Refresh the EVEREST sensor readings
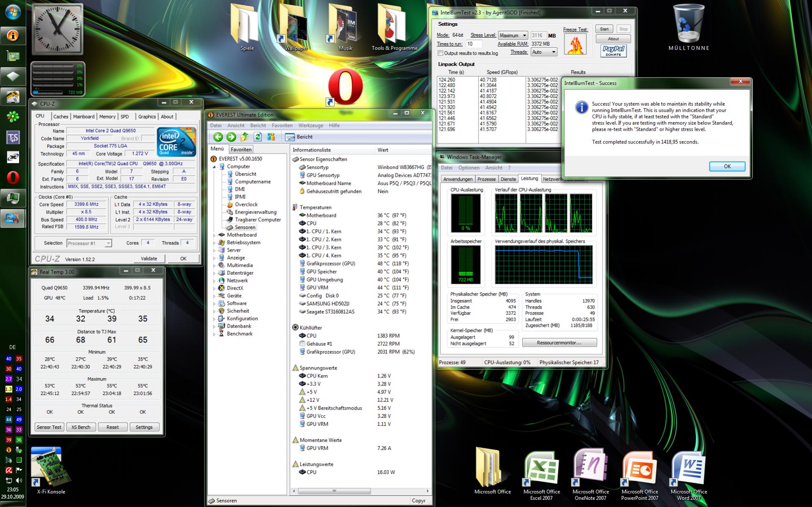812x507 pixels. coord(258,137)
